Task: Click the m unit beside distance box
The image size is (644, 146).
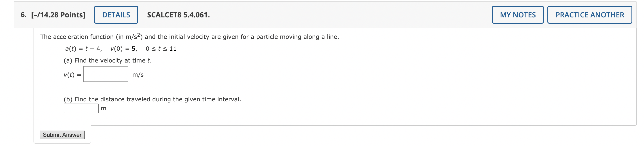Action: (x=104, y=108)
